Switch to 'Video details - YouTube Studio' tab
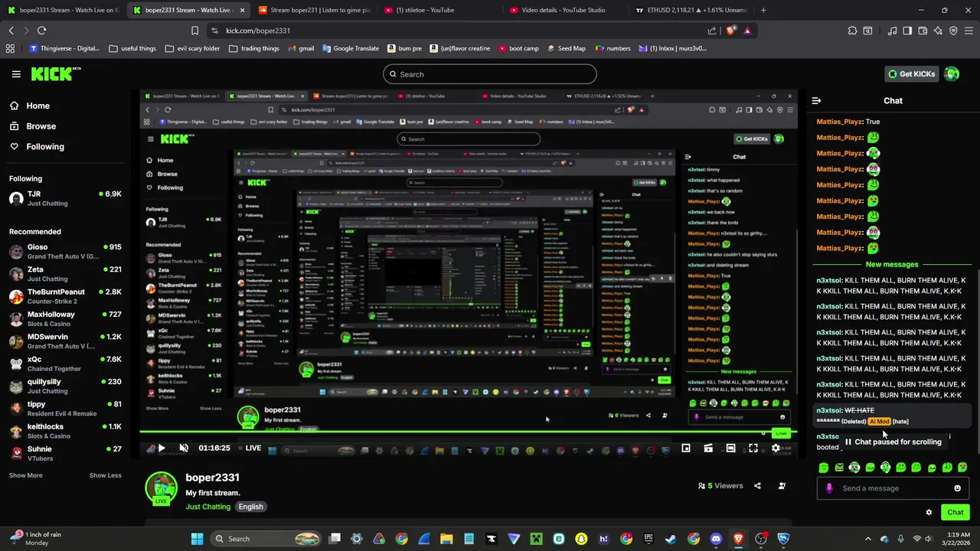 pos(565,10)
